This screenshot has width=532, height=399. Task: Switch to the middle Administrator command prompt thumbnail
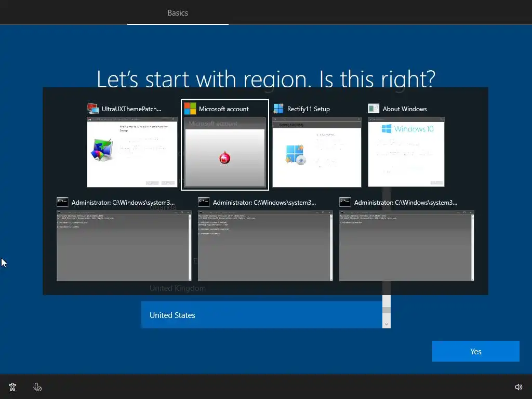click(265, 246)
